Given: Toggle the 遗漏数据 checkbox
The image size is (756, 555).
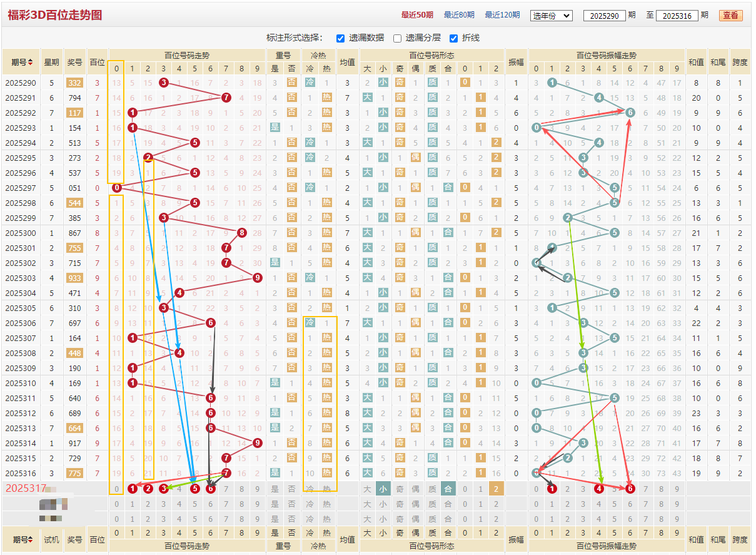Looking at the screenshot, I should coord(340,38).
